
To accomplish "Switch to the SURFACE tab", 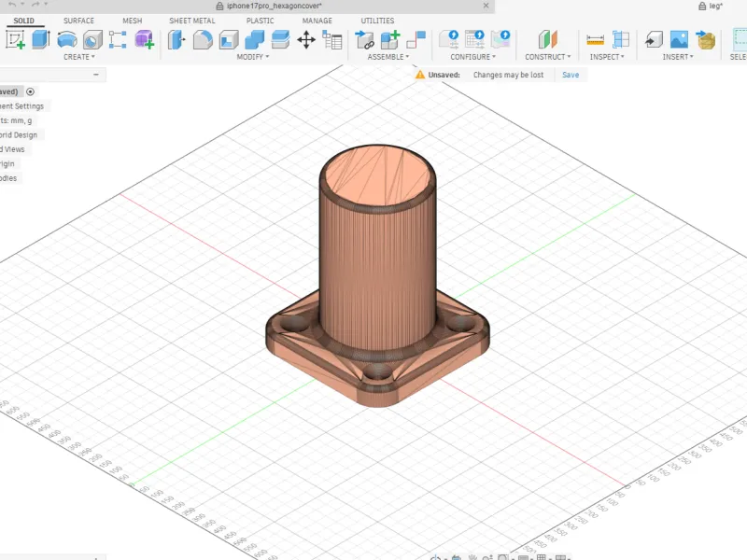I will click(x=78, y=21).
